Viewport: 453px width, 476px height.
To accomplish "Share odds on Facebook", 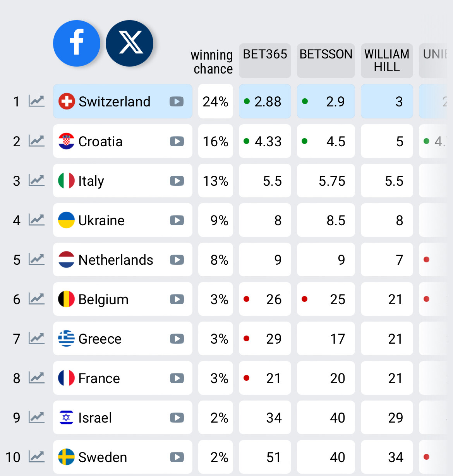I will pos(76,43).
